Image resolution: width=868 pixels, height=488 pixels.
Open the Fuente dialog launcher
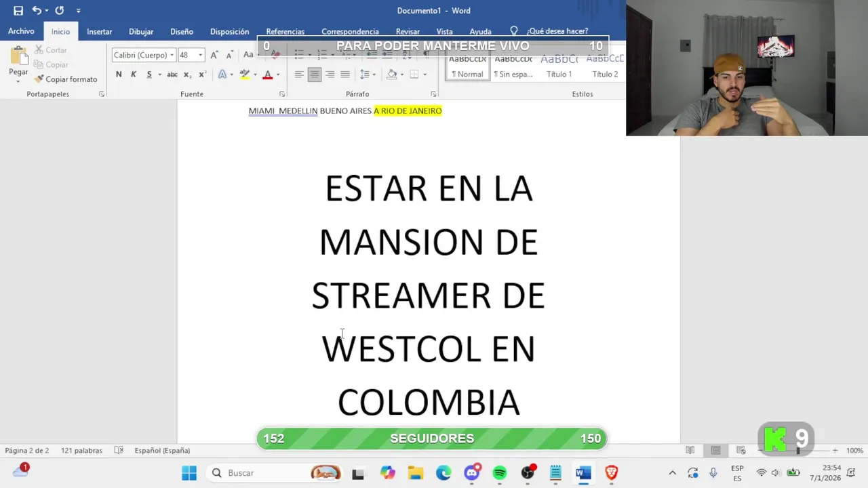(x=282, y=94)
